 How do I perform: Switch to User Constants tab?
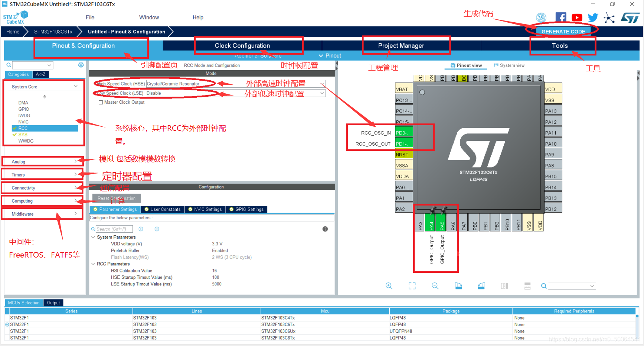coord(163,209)
